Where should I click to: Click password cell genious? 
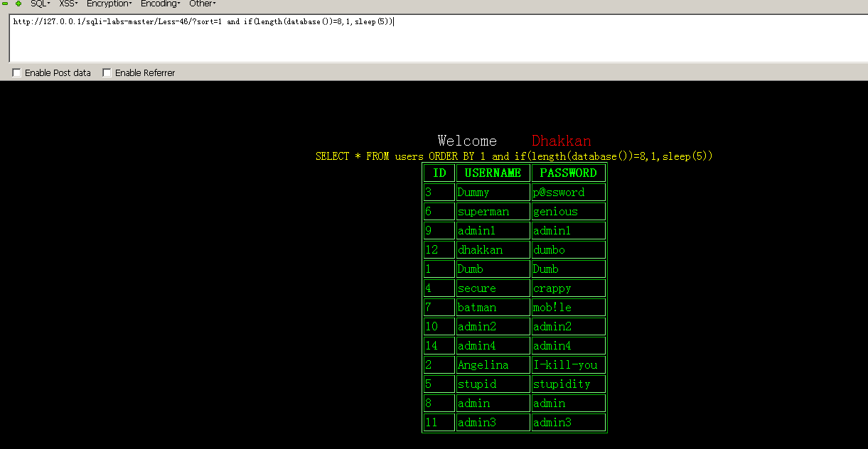[x=569, y=212]
